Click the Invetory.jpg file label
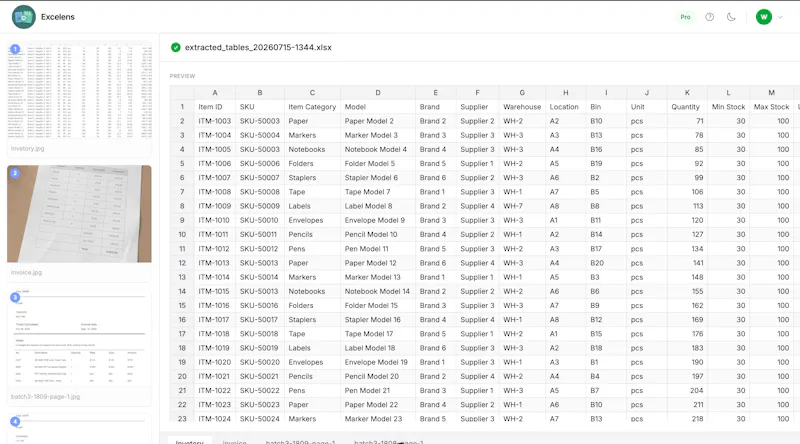800x444 pixels. coord(28,149)
